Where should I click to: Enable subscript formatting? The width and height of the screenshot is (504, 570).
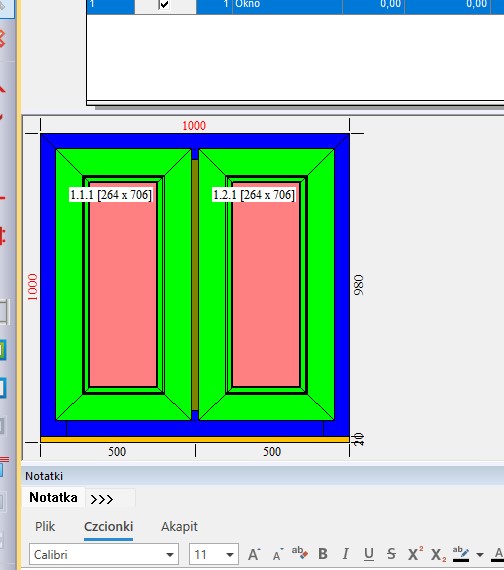pos(439,555)
